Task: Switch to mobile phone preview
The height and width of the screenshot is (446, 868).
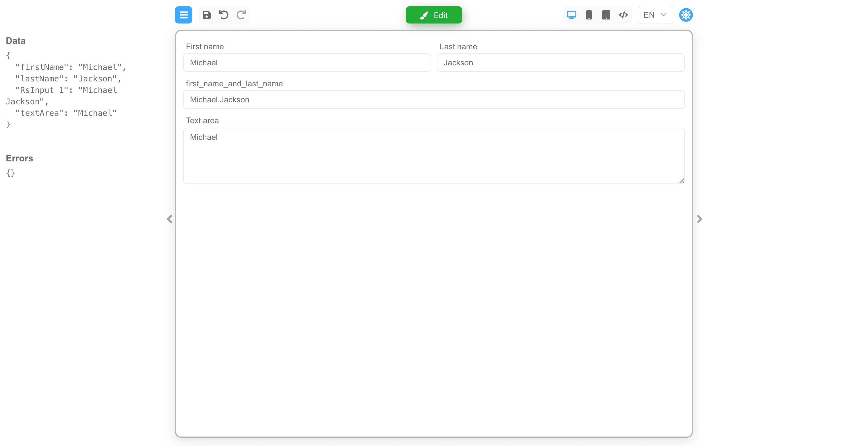Action: [589, 15]
